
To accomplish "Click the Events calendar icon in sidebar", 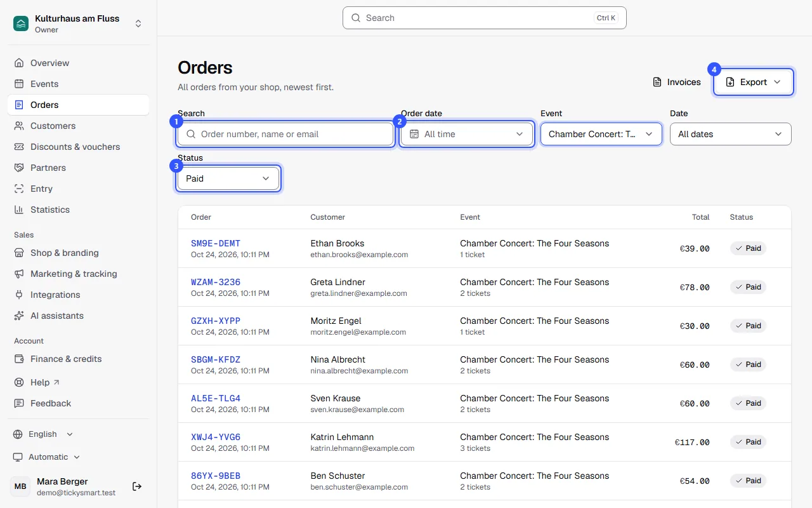I will point(19,84).
